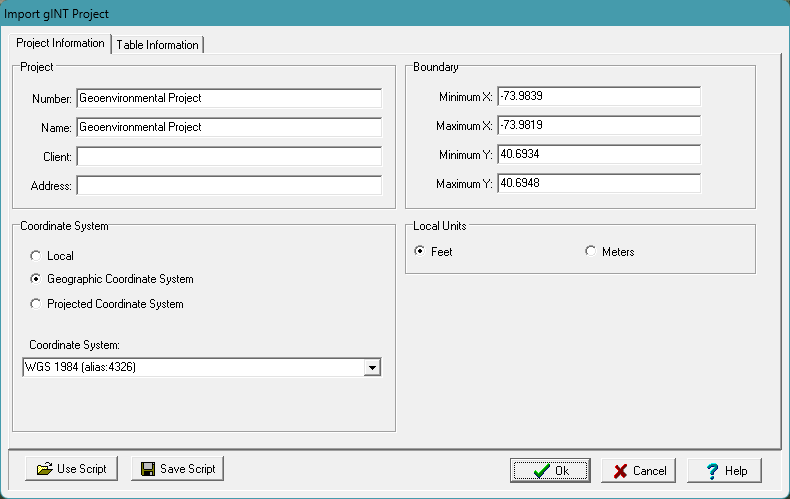The height and width of the screenshot is (499, 790).
Task: Select the Project Information tab
Action: tap(61, 43)
